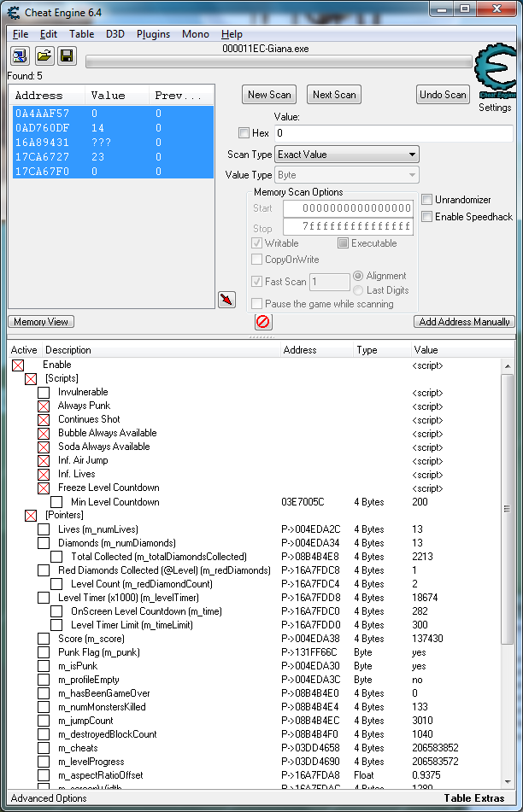523x812 pixels.
Task: Disable the Always Punk script
Action: pyautogui.click(x=44, y=406)
